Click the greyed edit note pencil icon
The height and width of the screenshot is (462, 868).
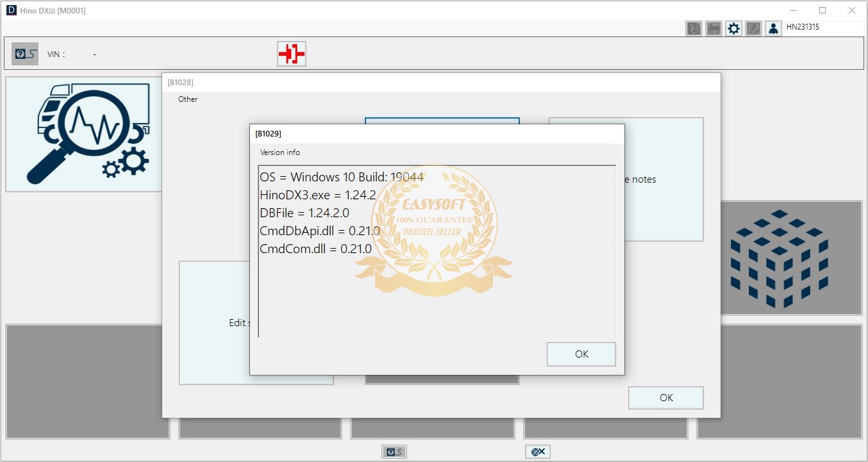(753, 28)
